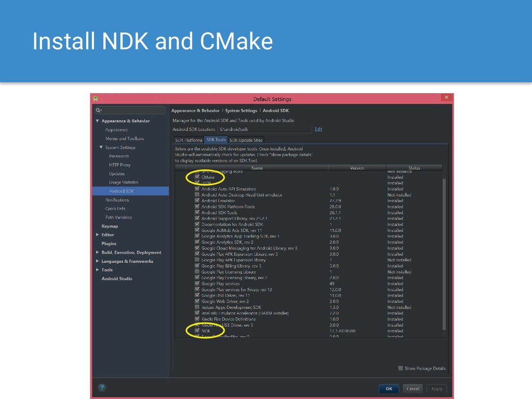Check Google Play APK Expansion library version 1
Screen dimensions: 532x399
[x=197, y=260]
